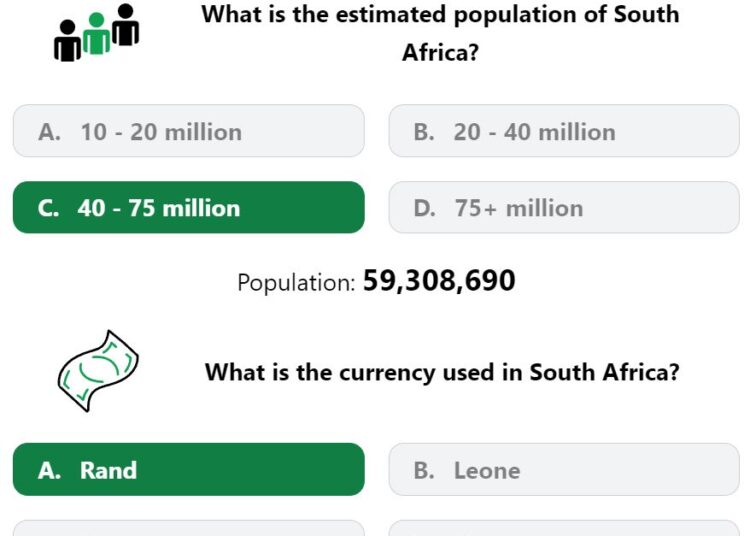Choose answer B. Leone

coord(564,470)
